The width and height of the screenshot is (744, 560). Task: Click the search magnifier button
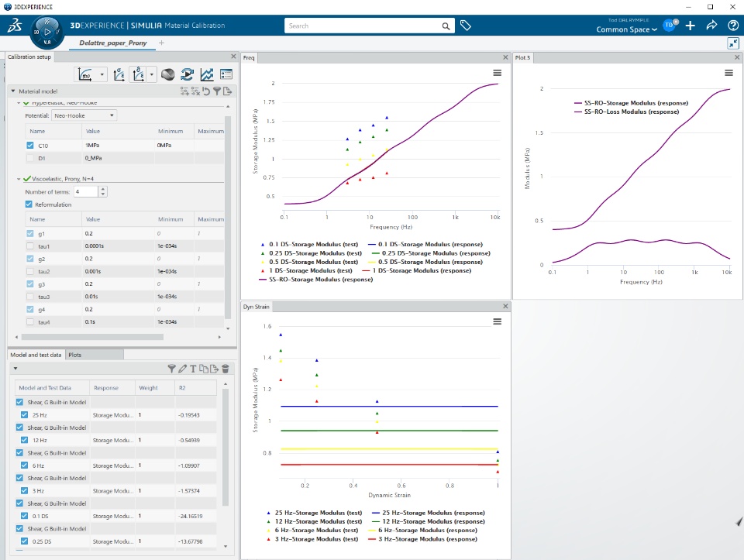click(446, 26)
